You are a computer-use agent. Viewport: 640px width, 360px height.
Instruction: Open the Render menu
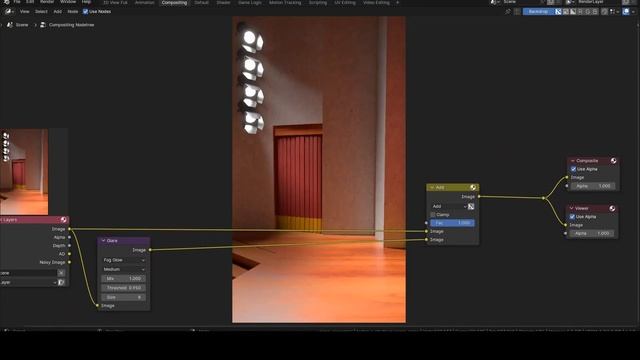47,2
